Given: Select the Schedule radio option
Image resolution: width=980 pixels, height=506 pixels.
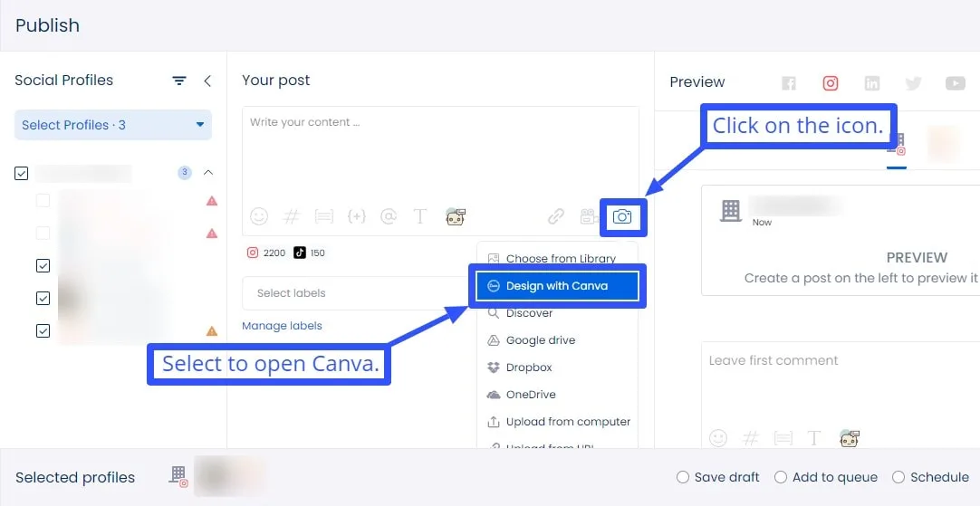Looking at the screenshot, I should (x=898, y=477).
